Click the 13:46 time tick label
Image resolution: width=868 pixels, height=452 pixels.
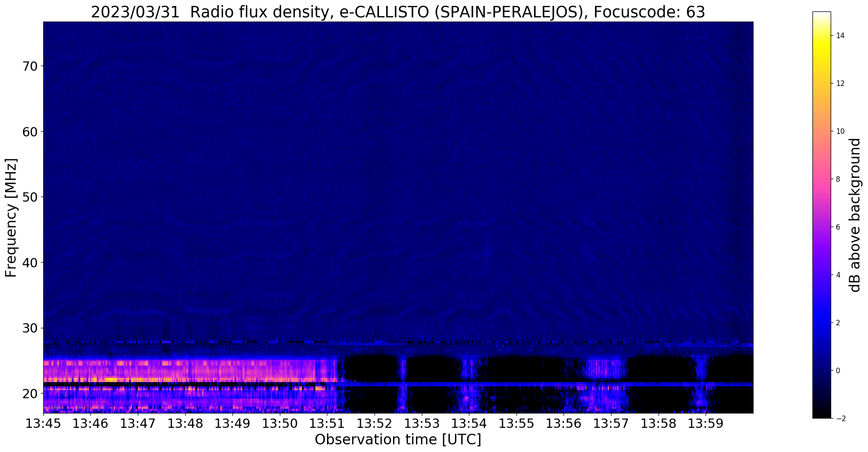(x=90, y=424)
